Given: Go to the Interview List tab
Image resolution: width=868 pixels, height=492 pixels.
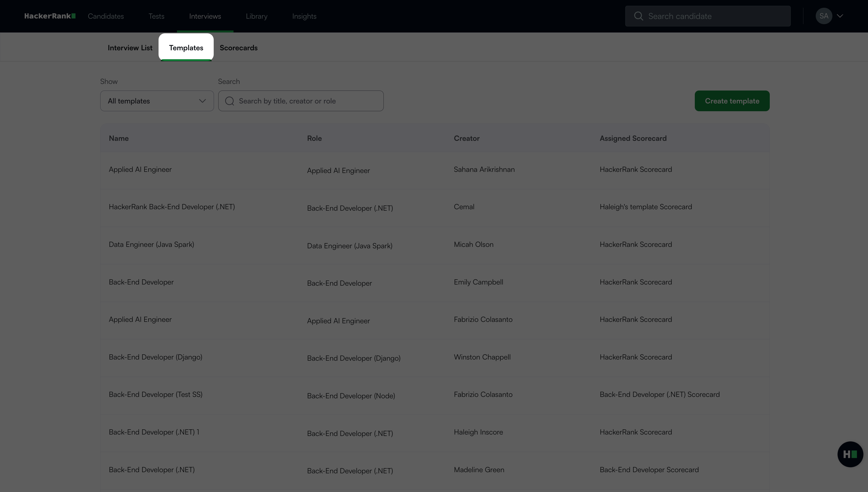Looking at the screenshot, I should click(130, 48).
